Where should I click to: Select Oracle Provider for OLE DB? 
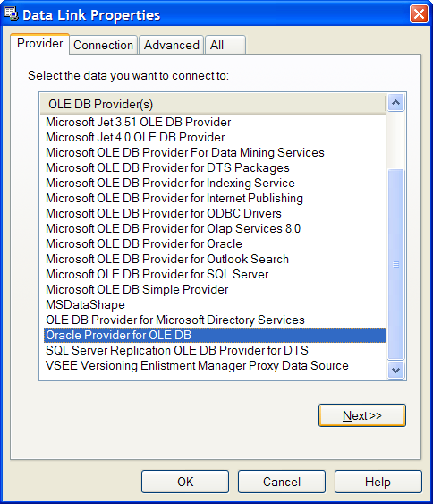[x=215, y=335]
